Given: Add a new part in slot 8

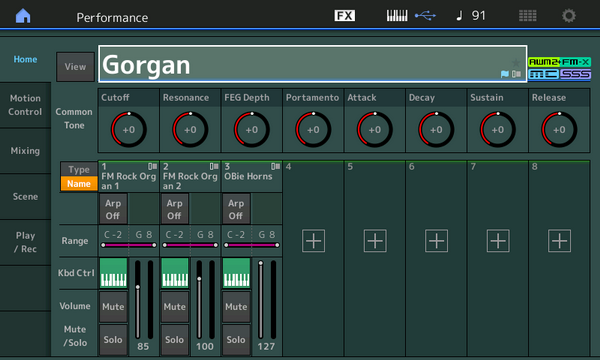Looking at the screenshot, I should click(x=559, y=241).
